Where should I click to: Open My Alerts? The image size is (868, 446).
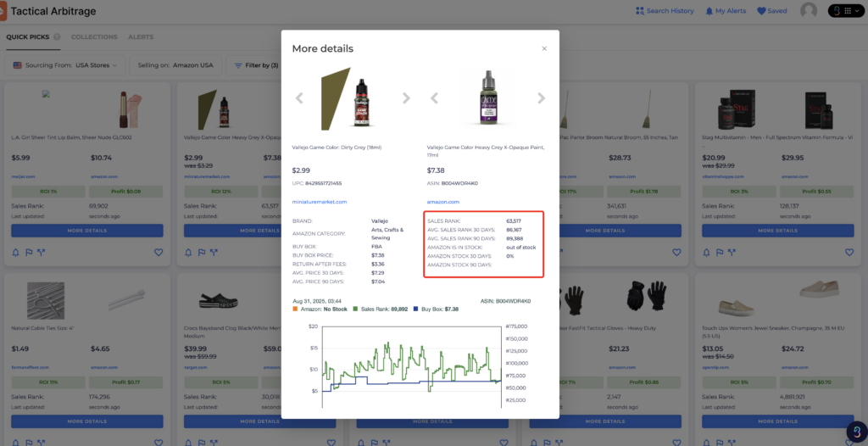726,10
